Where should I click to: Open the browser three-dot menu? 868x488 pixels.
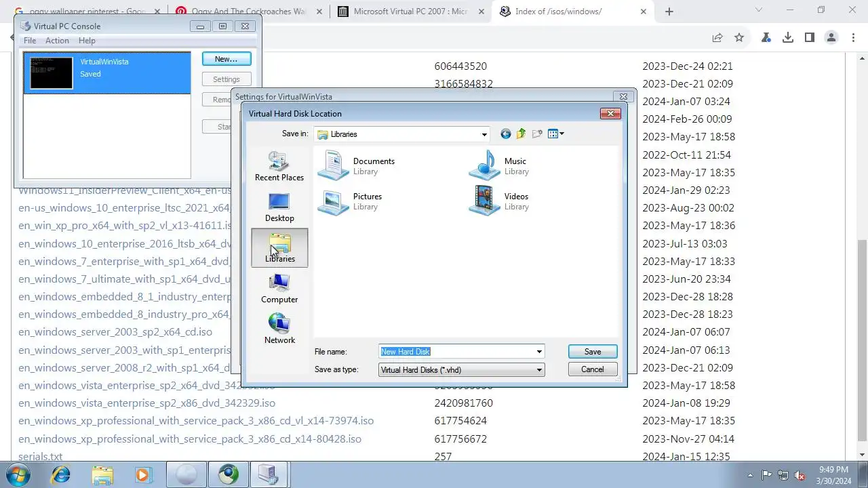click(853, 38)
